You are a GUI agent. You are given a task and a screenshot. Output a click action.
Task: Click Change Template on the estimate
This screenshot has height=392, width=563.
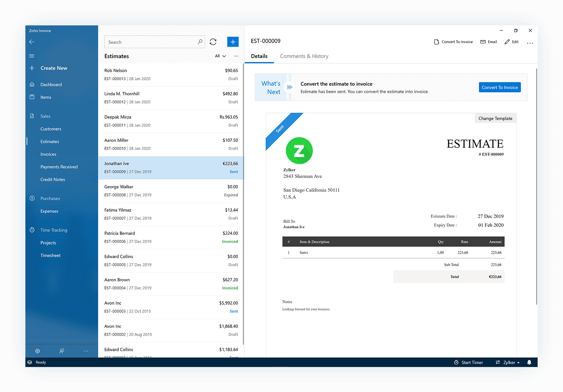(495, 118)
